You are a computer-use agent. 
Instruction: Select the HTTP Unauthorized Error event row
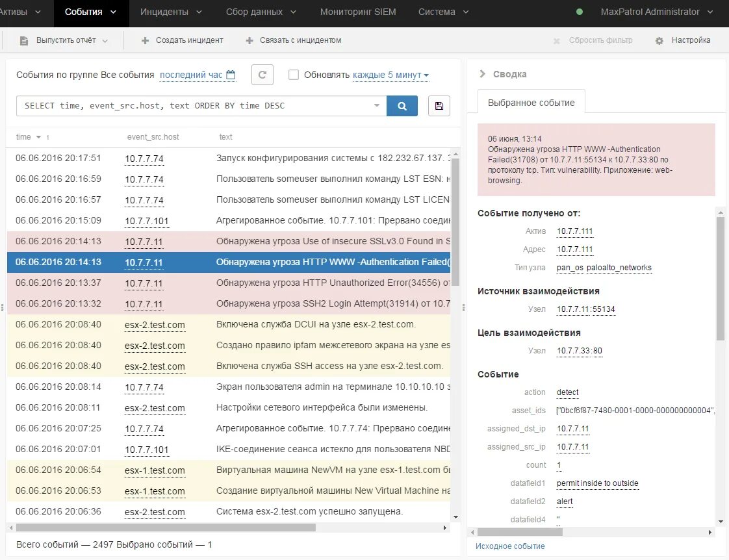(228, 283)
